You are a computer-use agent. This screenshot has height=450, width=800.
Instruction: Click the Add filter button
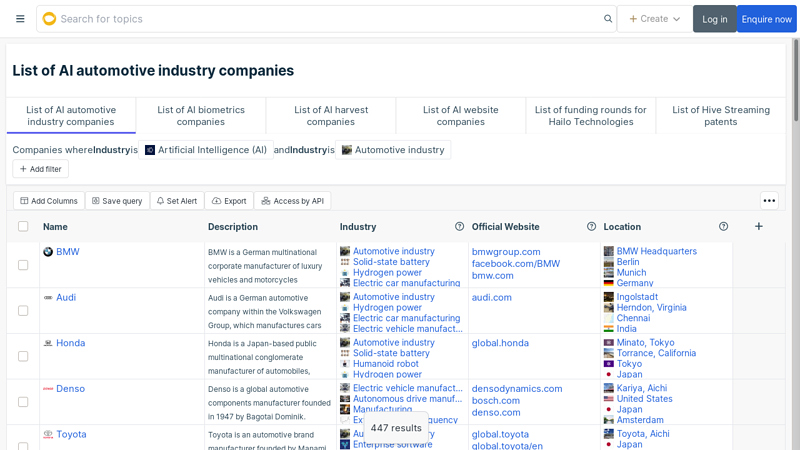[x=40, y=169]
